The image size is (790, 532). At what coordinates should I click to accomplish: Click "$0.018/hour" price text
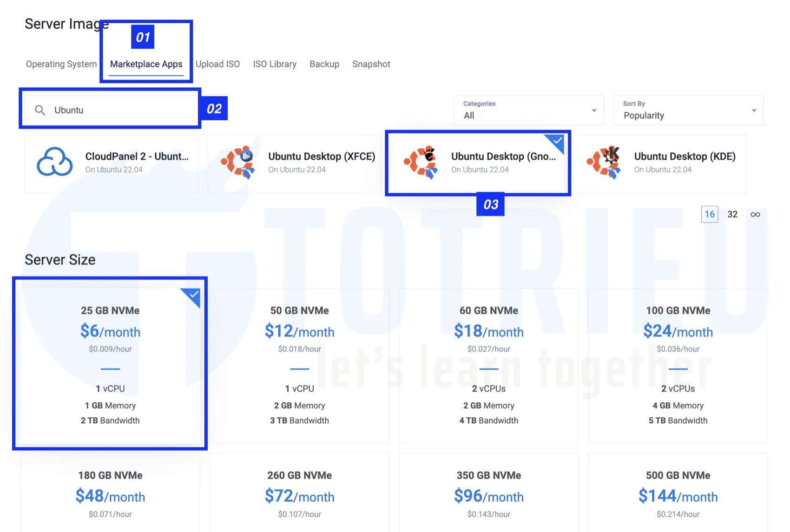click(299, 349)
